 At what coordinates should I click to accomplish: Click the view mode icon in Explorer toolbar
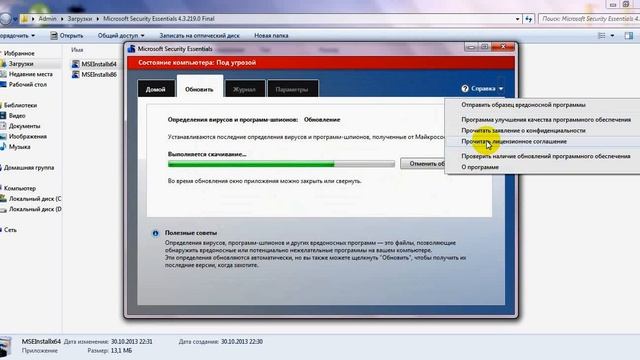point(602,36)
